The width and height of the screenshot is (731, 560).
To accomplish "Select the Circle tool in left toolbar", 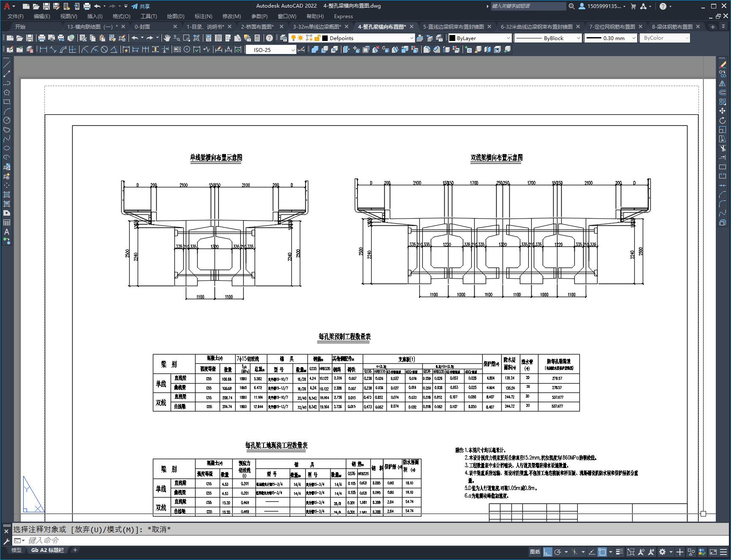I will [7, 120].
